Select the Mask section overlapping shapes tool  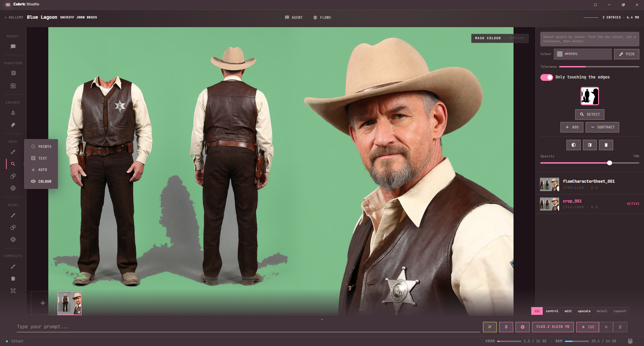[13, 176]
